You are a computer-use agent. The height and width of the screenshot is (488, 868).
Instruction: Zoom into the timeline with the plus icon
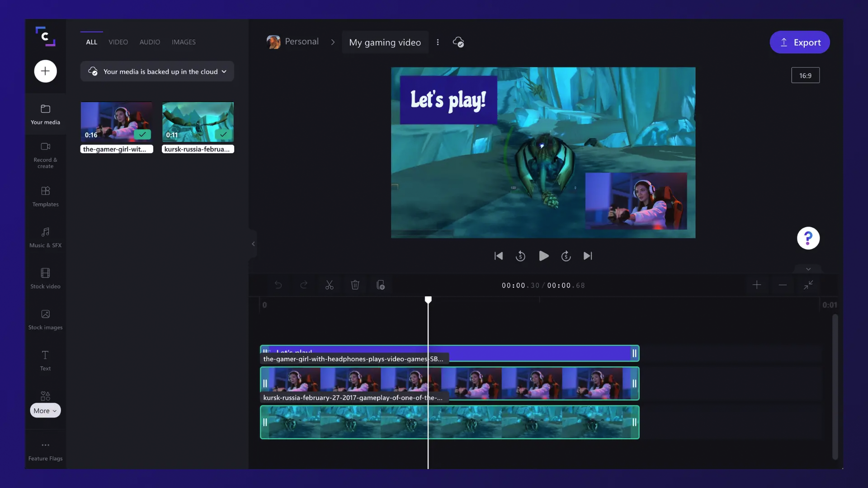coord(756,285)
